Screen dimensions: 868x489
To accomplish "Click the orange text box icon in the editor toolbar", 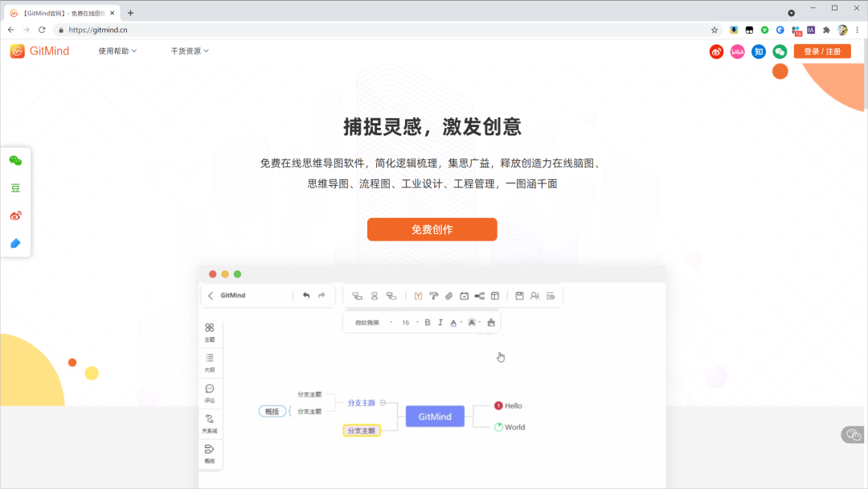I will (419, 296).
